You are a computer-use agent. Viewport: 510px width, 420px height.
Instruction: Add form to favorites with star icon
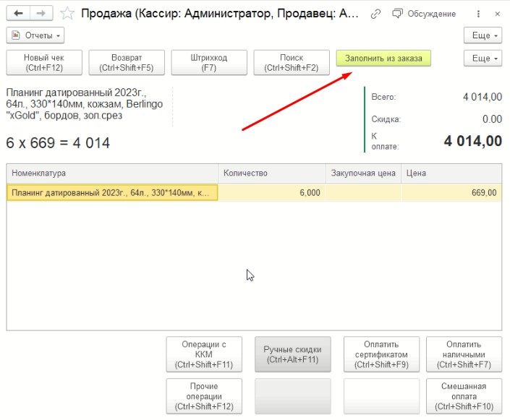[67, 13]
